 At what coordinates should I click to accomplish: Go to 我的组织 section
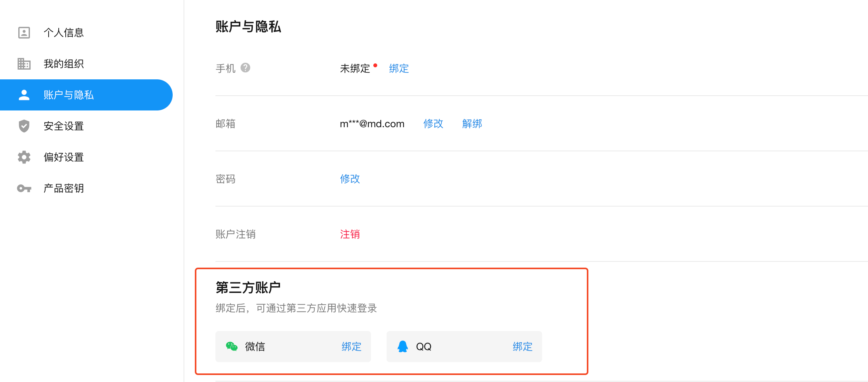64,64
